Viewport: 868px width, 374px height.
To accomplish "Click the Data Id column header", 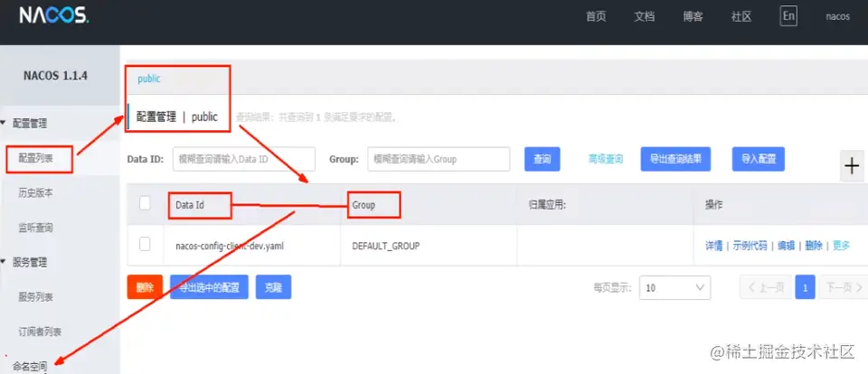I will pos(190,205).
